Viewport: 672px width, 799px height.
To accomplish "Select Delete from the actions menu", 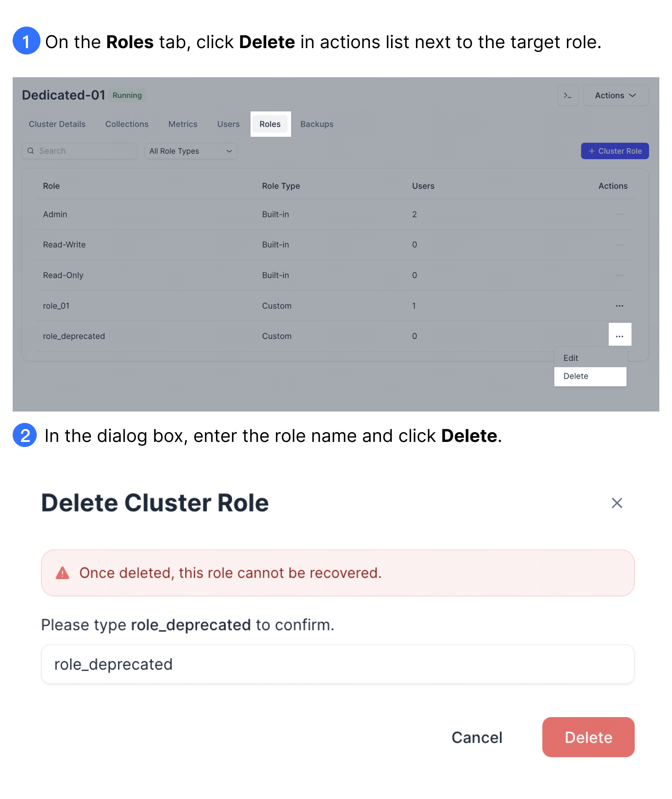I will 576,376.
